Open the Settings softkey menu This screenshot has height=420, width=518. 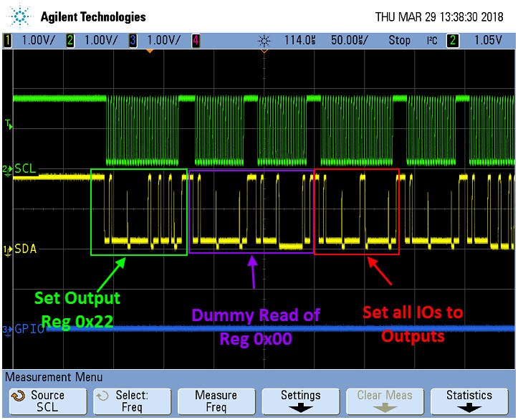click(301, 401)
